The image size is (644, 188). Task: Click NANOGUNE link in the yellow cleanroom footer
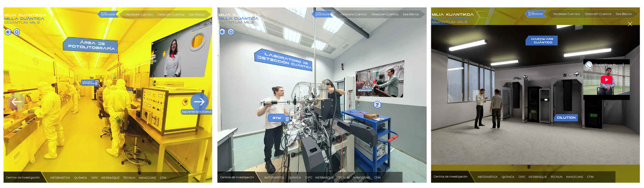click(x=147, y=178)
